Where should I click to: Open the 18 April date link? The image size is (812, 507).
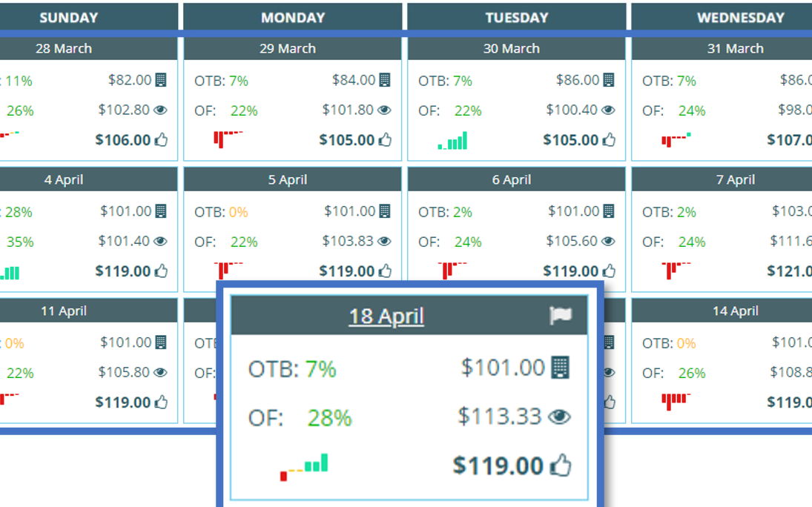point(386,317)
